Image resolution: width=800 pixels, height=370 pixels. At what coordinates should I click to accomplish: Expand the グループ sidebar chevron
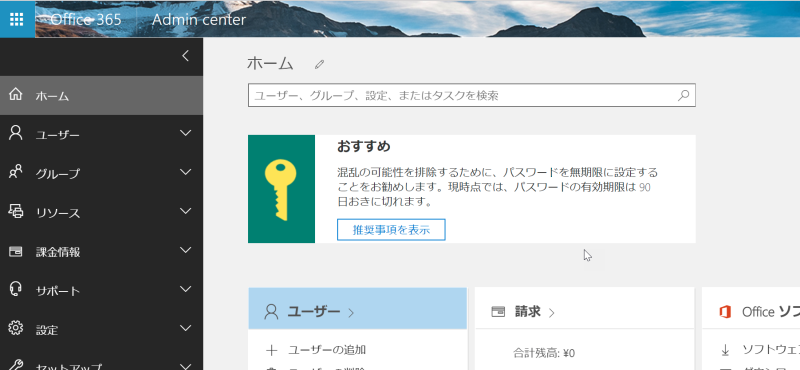186,172
